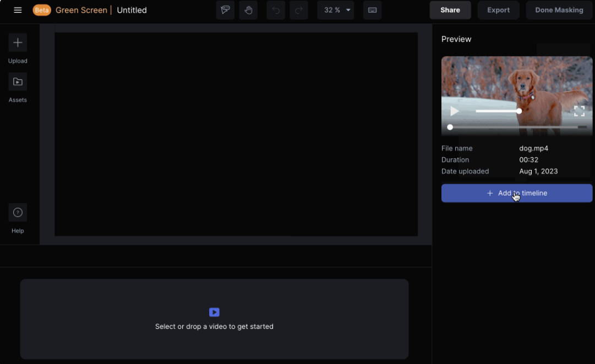Click the Untitled project name to rename it
Screen dimensions: 595x364
click(x=132, y=10)
